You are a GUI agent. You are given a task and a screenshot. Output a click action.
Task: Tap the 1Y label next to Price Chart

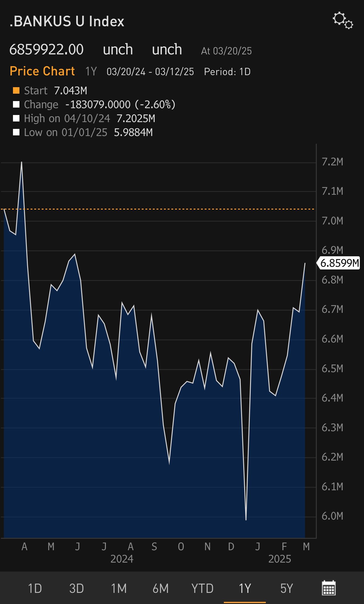(x=91, y=71)
